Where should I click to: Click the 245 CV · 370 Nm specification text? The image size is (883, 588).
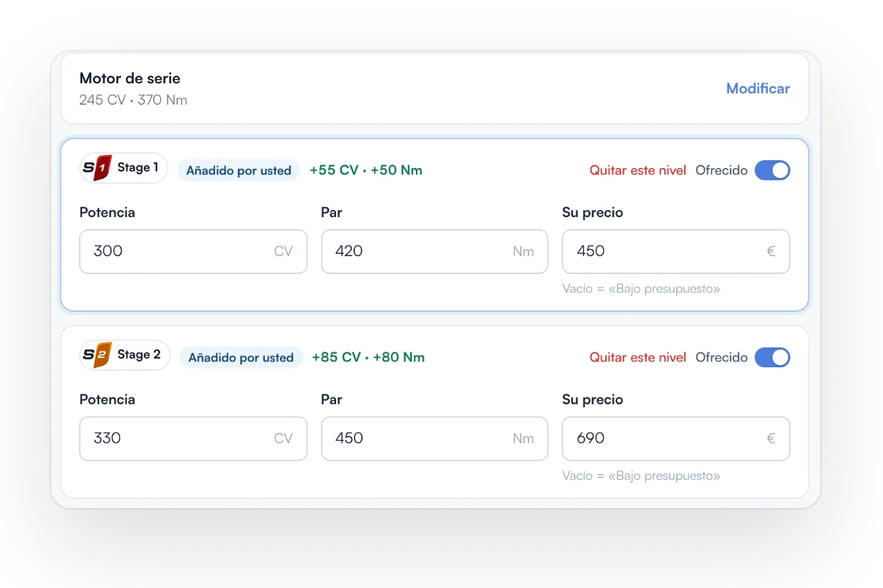tap(133, 100)
